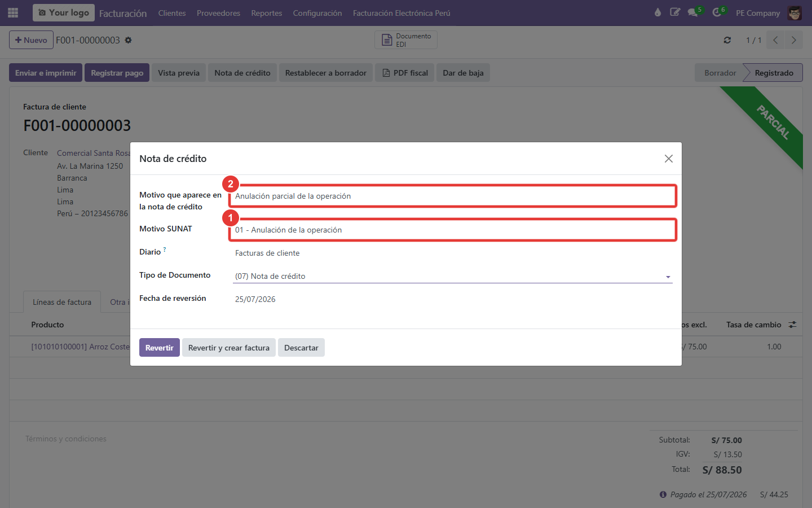The image size is (812, 508).
Task: Click the refresh icon near pager
Action: 727,40
